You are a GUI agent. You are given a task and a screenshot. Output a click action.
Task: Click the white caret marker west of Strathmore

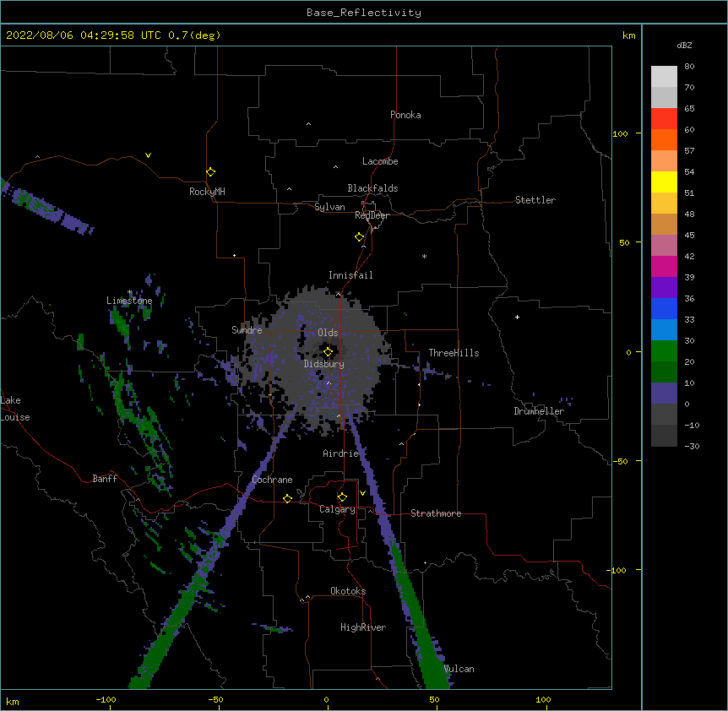[x=371, y=511]
